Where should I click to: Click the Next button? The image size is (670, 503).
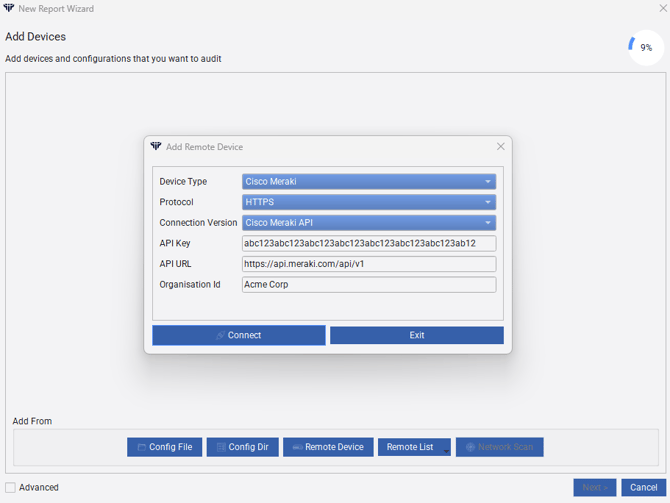coord(594,488)
